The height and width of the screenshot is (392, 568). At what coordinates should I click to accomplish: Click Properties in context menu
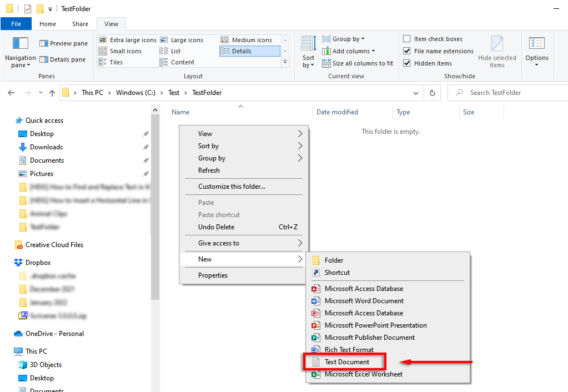tap(244, 275)
